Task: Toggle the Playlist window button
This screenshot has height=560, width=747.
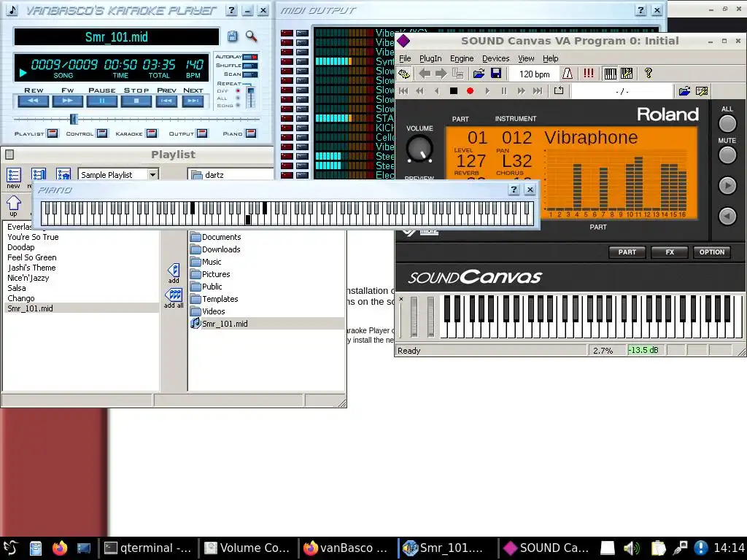Action: pyautogui.click(x=53, y=133)
